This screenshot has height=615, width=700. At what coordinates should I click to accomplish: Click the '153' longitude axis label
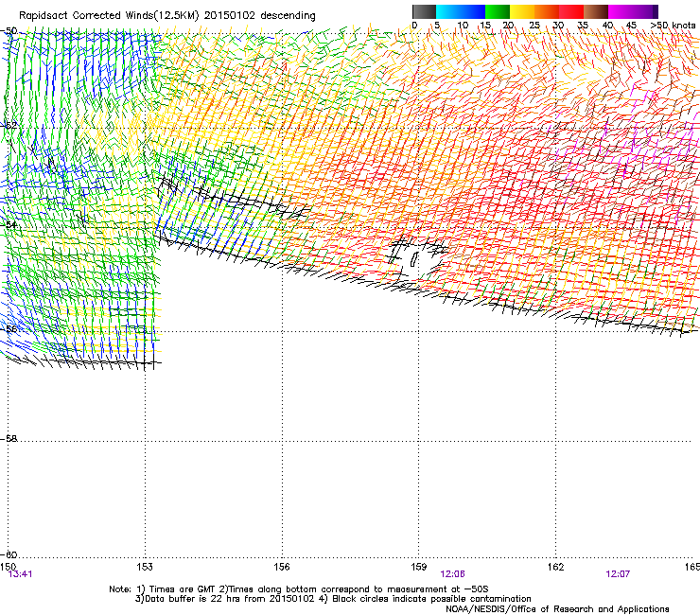click(145, 567)
